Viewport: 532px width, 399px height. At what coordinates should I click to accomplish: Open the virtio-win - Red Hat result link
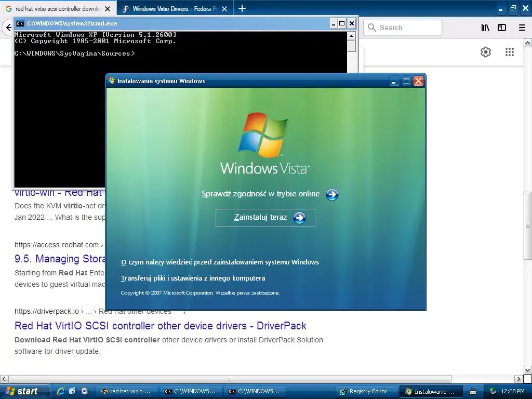coord(58,193)
